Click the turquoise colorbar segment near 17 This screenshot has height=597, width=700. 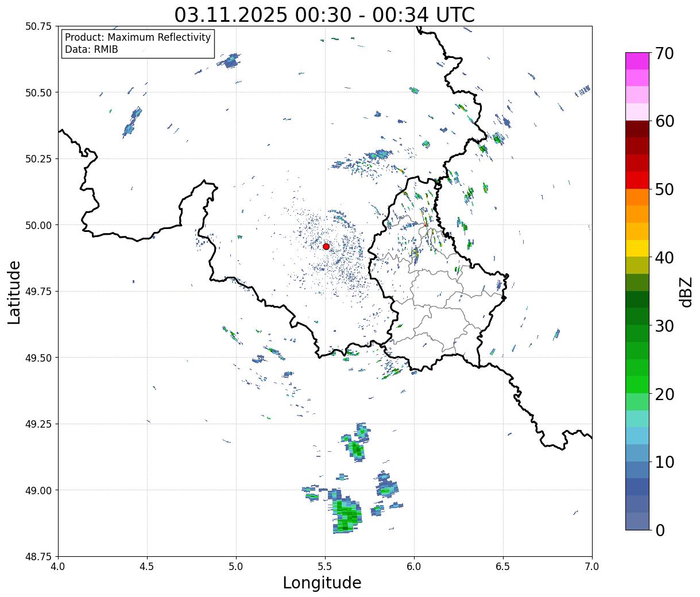pyautogui.click(x=637, y=419)
